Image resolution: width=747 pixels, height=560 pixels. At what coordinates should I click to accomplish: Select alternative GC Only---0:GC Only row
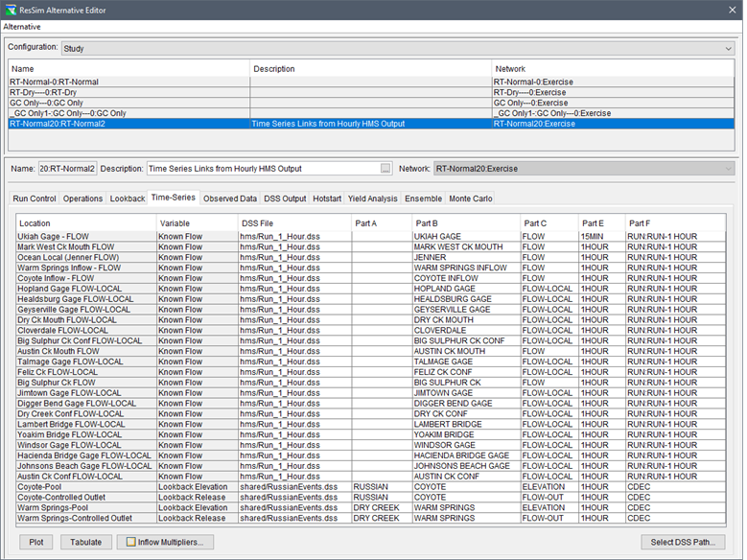coord(371,103)
